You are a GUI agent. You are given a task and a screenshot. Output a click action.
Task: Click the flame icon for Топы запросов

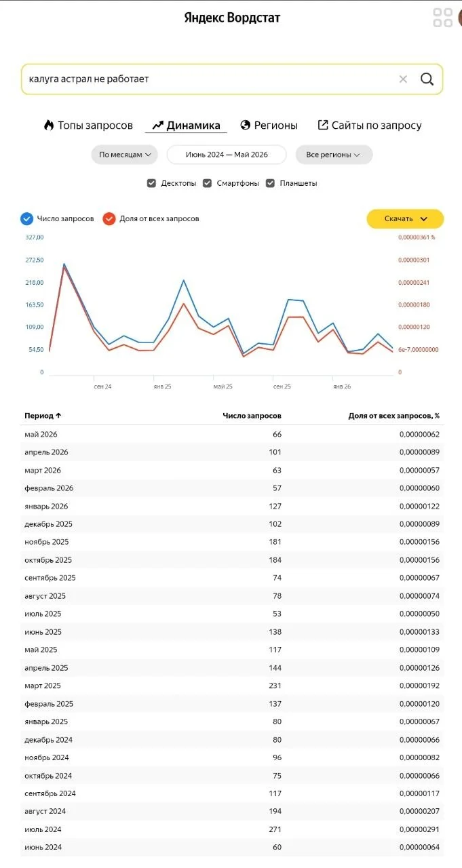(x=49, y=125)
